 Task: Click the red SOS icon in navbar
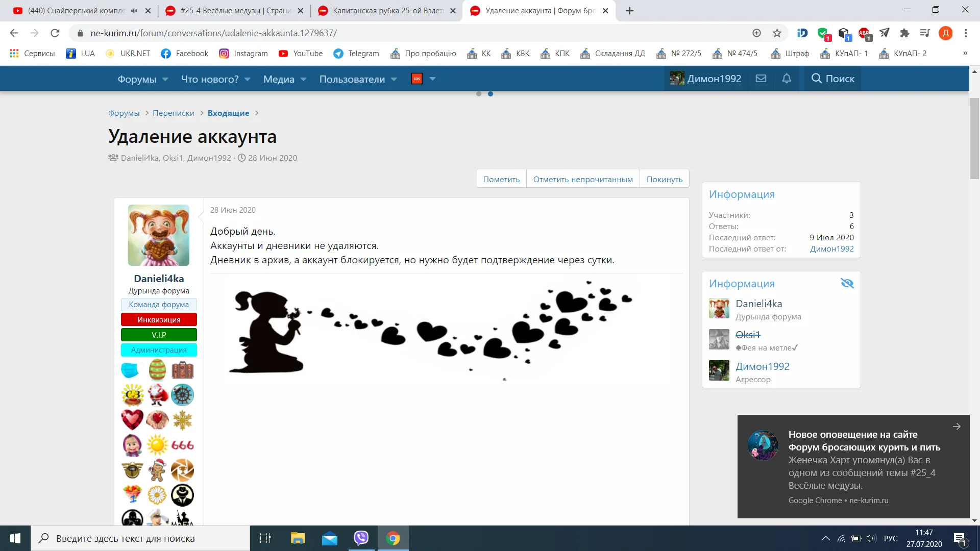(x=416, y=79)
